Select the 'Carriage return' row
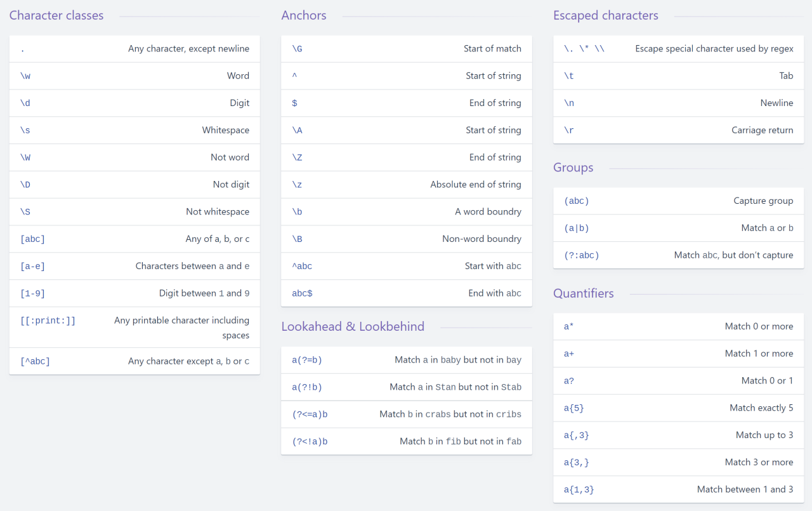The image size is (812, 511). (678, 130)
